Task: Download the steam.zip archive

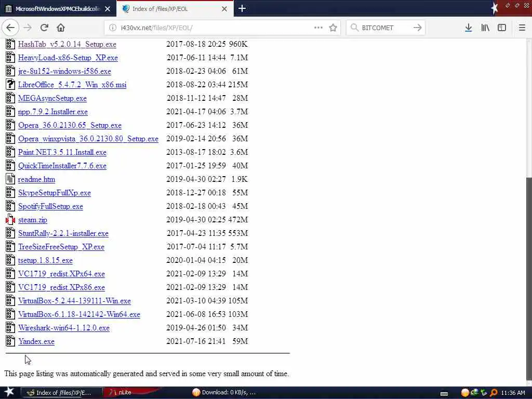Action: point(33,220)
